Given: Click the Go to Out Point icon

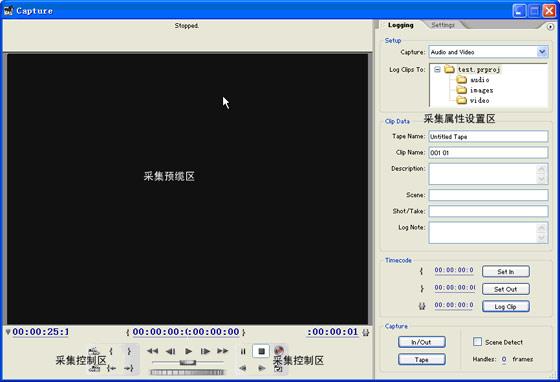Looking at the screenshot, I should click(x=129, y=368).
